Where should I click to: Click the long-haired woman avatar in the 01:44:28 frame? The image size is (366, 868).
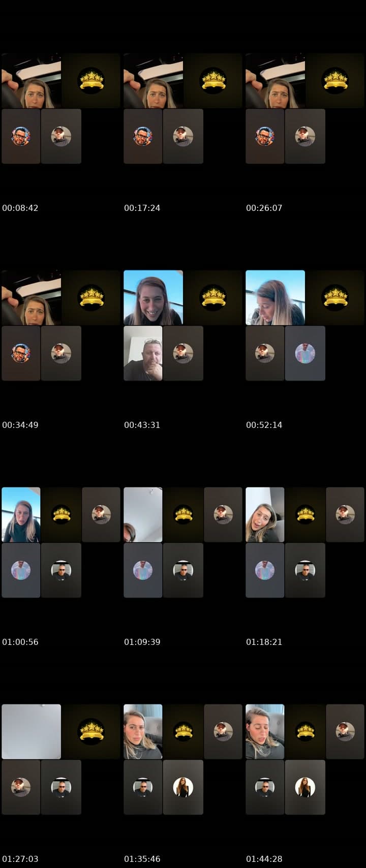point(305,787)
